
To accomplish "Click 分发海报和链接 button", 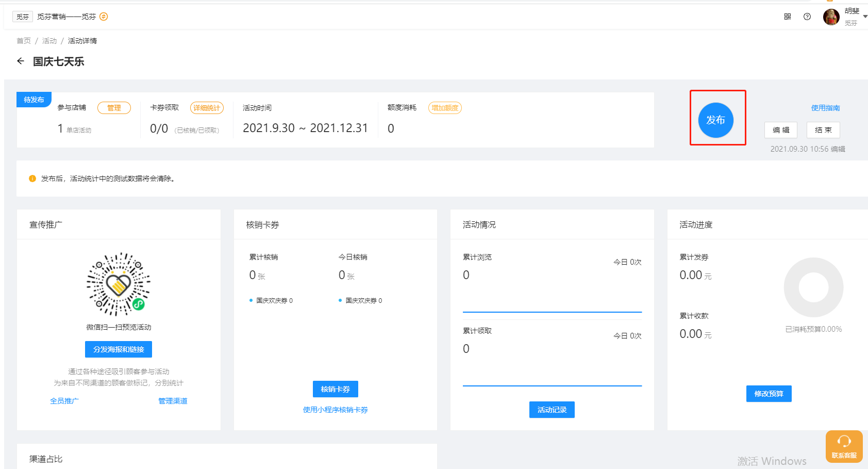I will [119, 349].
